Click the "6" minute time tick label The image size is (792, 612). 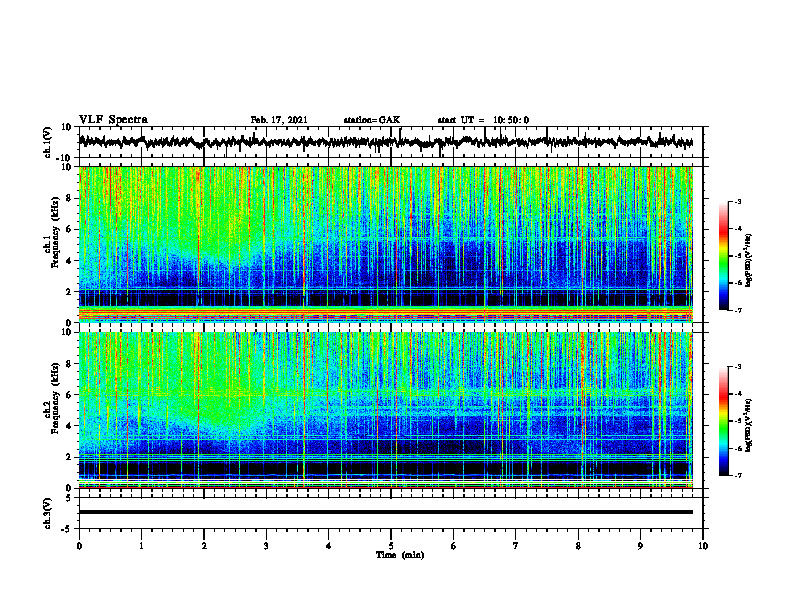click(454, 546)
